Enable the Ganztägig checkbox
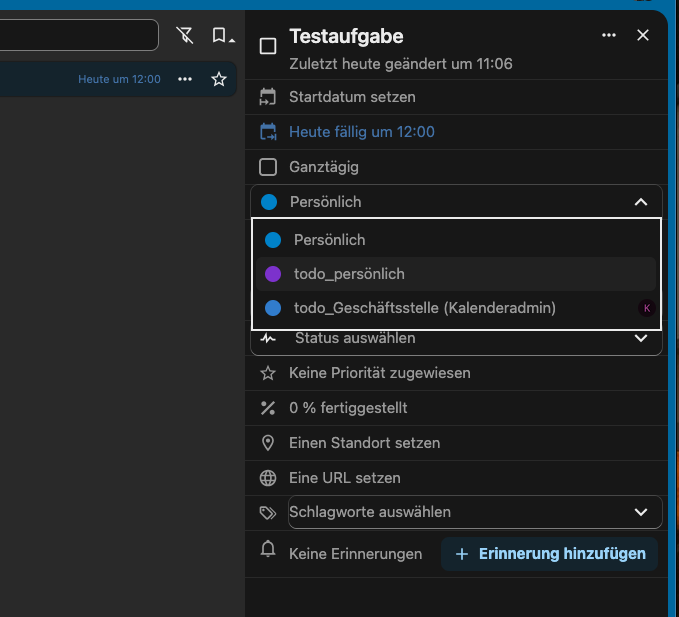679x617 pixels. pyautogui.click(x=268, y=167)
